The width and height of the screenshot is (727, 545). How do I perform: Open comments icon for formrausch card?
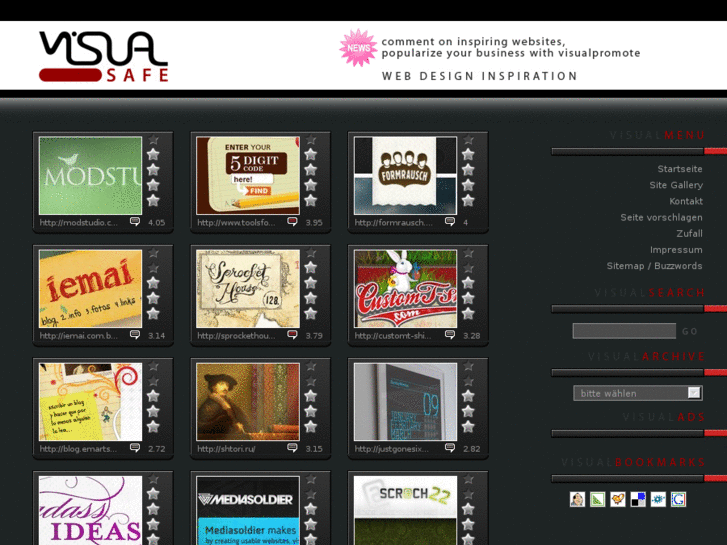[x=450, y=222]
